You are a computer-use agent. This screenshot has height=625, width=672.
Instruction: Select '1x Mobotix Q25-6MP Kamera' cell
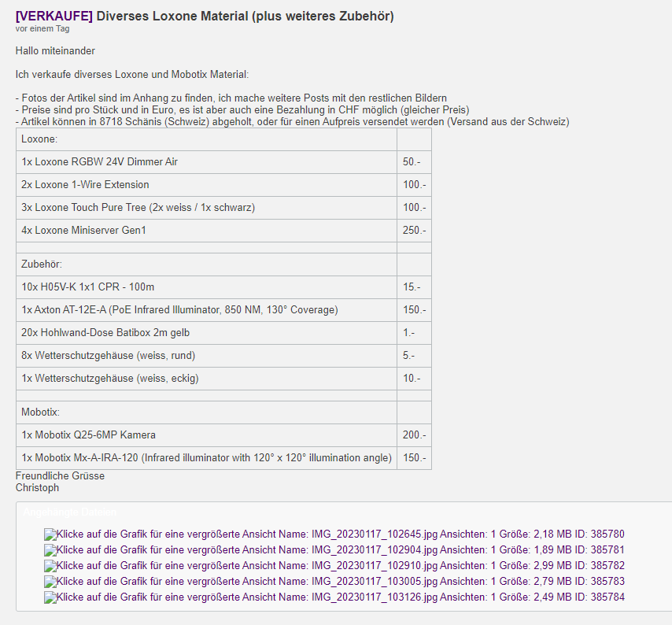207,435
